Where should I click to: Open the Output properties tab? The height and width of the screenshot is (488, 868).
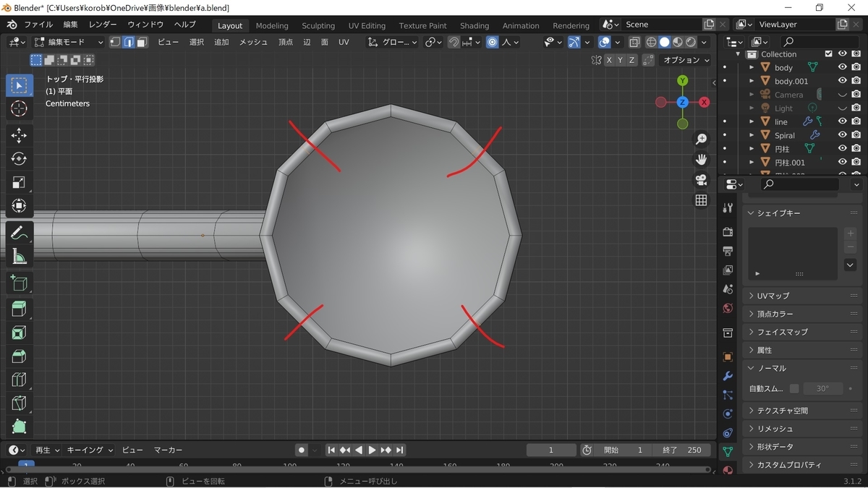click(728, 251)
